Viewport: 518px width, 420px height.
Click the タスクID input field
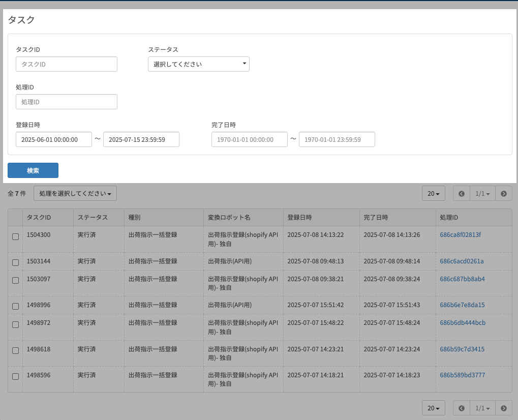pyautogui.click(x=67, y=64)
